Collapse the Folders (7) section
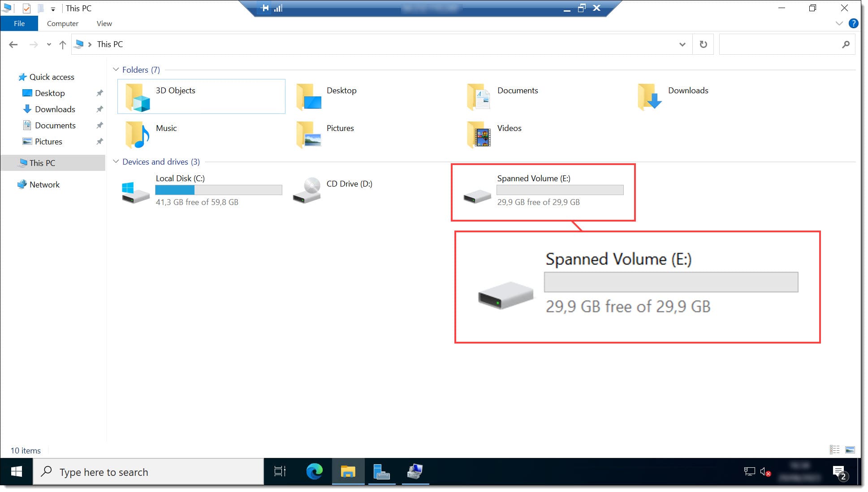 116,70
